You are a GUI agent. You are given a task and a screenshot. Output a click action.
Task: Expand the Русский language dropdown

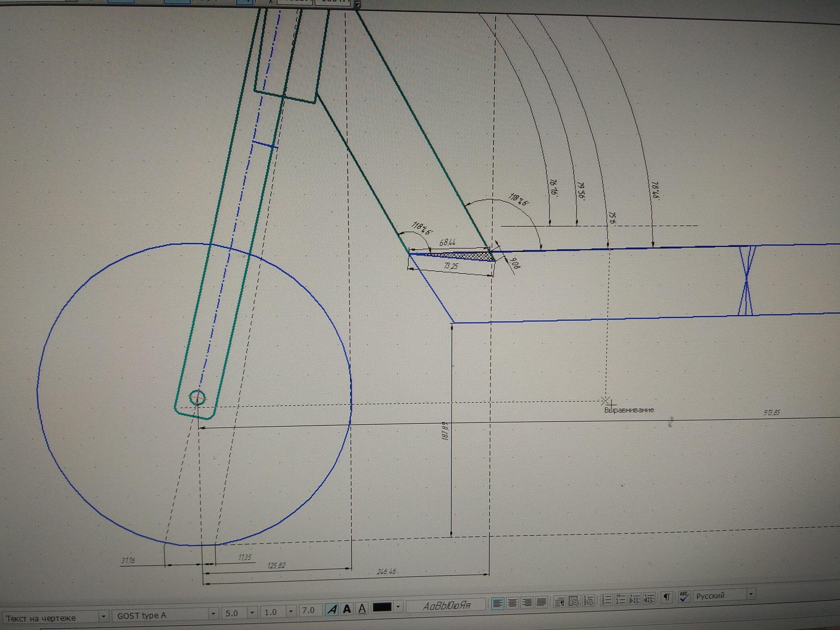coord(751,594)
